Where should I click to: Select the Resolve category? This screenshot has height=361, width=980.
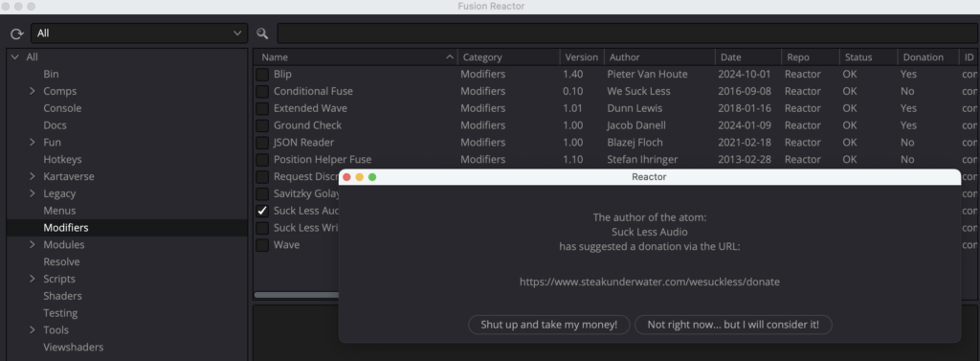[61, 261]
